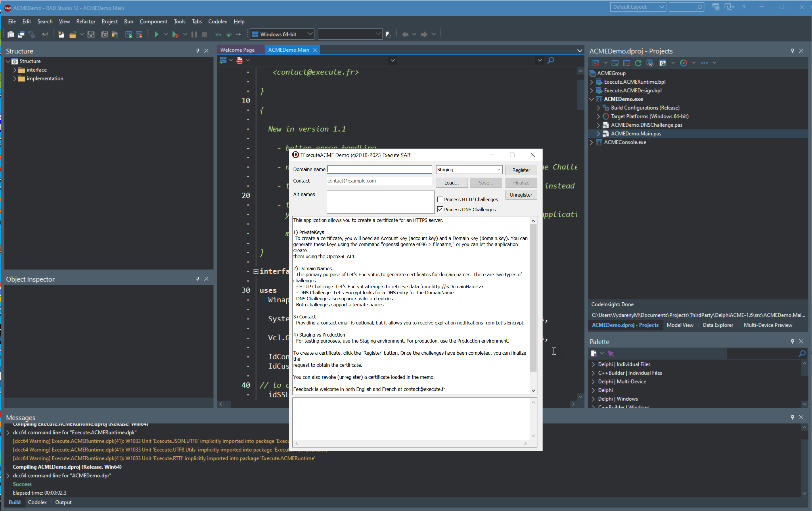The width and height of the screenshot is (812, 511).
Task: Click the forward navigation arrow icon
Action: pyautogui.click(x=424, y=34)
